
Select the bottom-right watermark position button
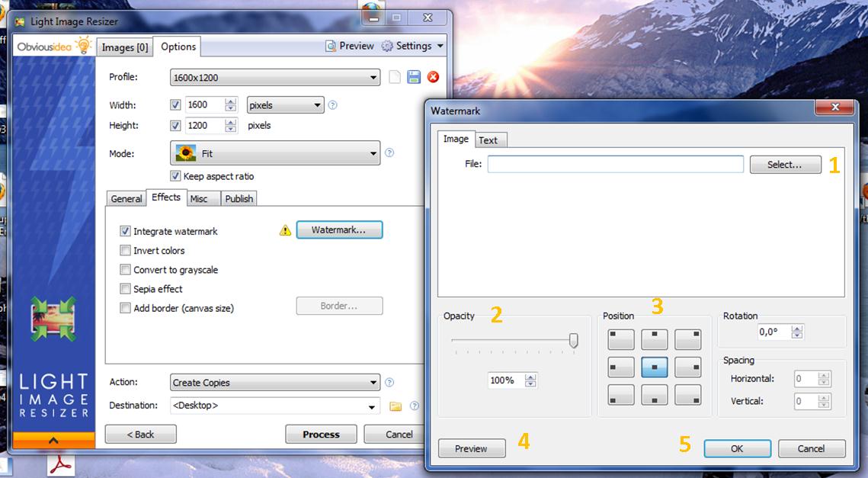[x=687, y=394]
